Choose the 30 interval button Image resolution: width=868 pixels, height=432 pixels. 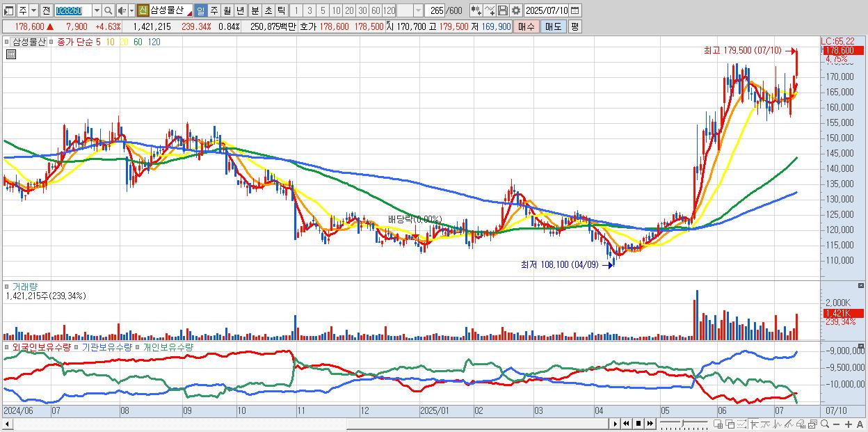tap(362, 10)
